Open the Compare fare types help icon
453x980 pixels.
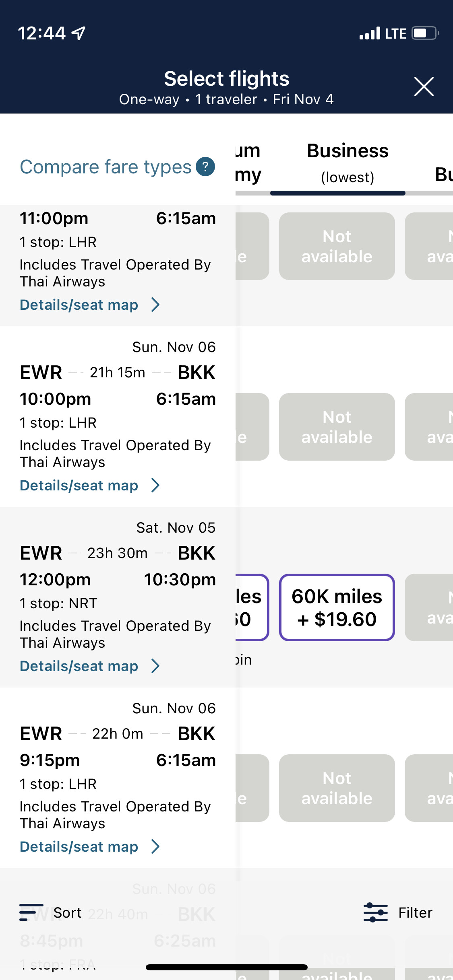tap(205, 167)
